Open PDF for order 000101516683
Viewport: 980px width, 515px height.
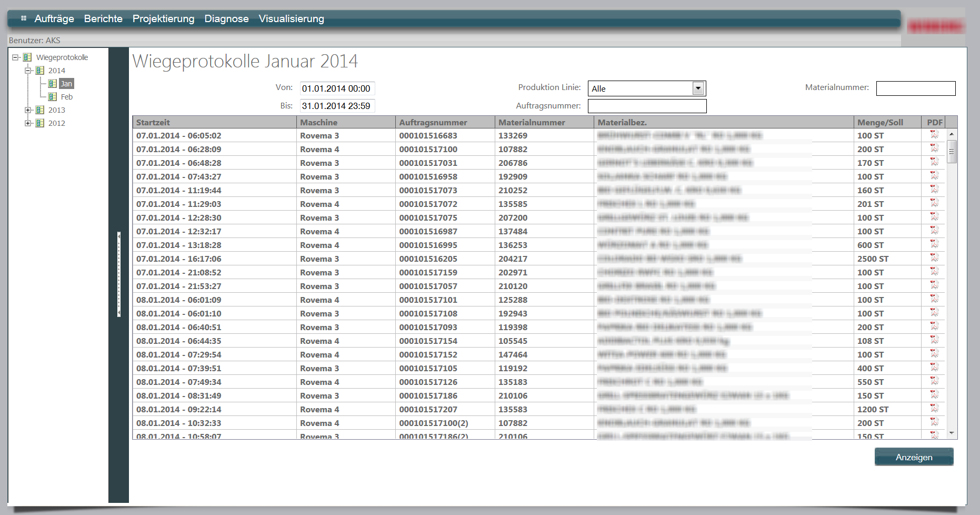tap(934, 135)
